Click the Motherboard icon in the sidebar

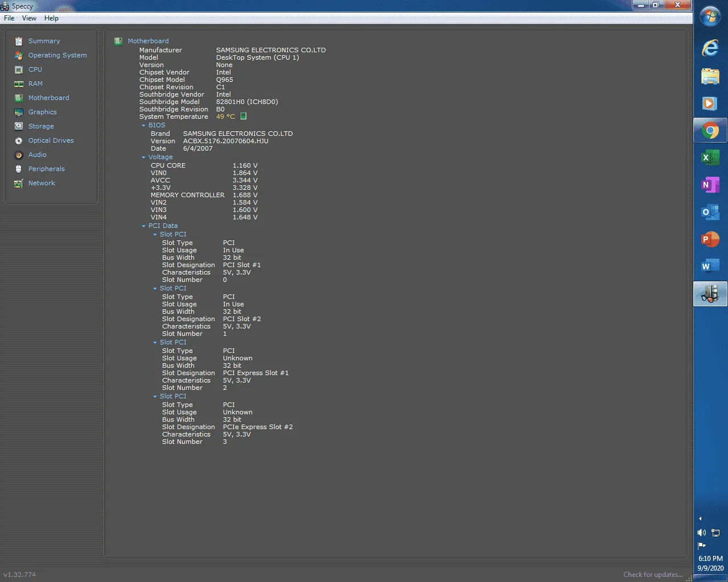coord(19,98)
